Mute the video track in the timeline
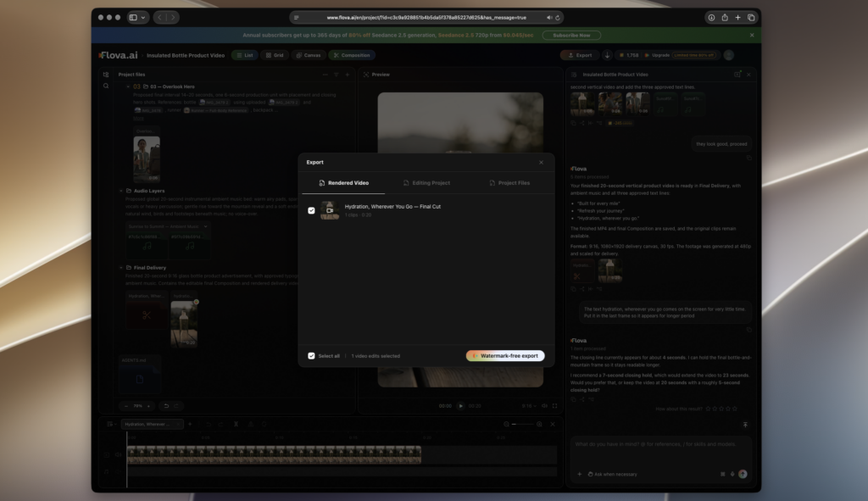 click(x=117, y=455)
